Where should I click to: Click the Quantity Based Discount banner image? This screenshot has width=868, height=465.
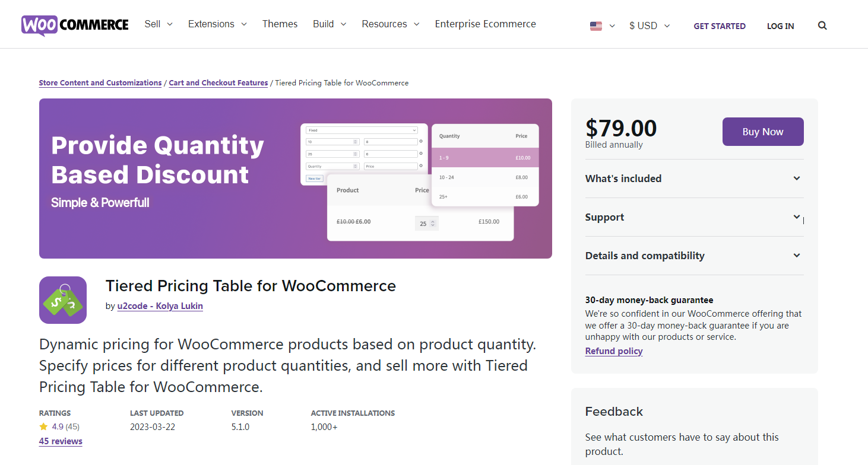click(x=296, y=179)
